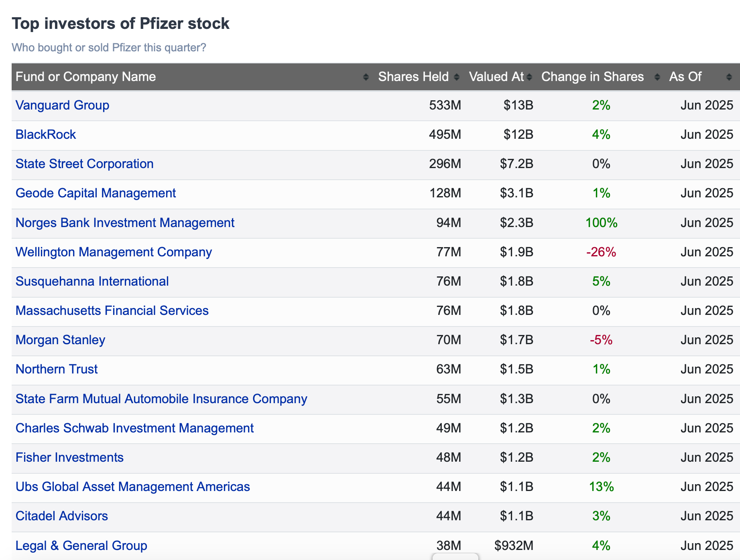Select Norges Bank Investment Management

(x=125, y=223)
